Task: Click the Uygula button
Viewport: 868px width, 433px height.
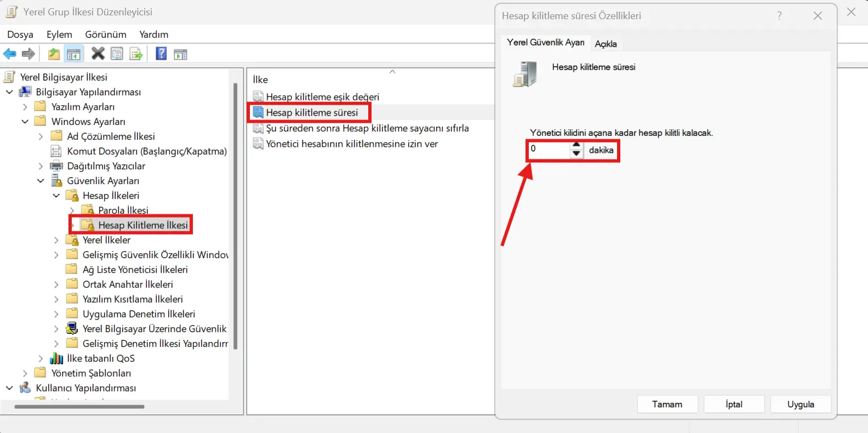Action: pos(801,404)
